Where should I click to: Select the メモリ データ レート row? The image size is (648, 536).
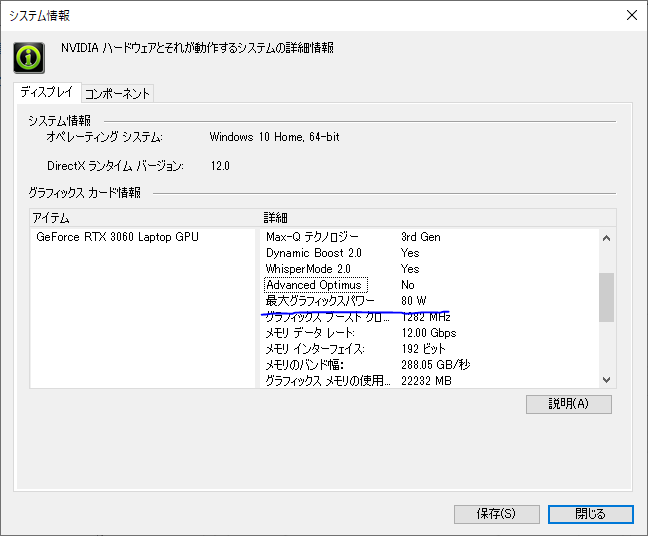tap(430, 333)
